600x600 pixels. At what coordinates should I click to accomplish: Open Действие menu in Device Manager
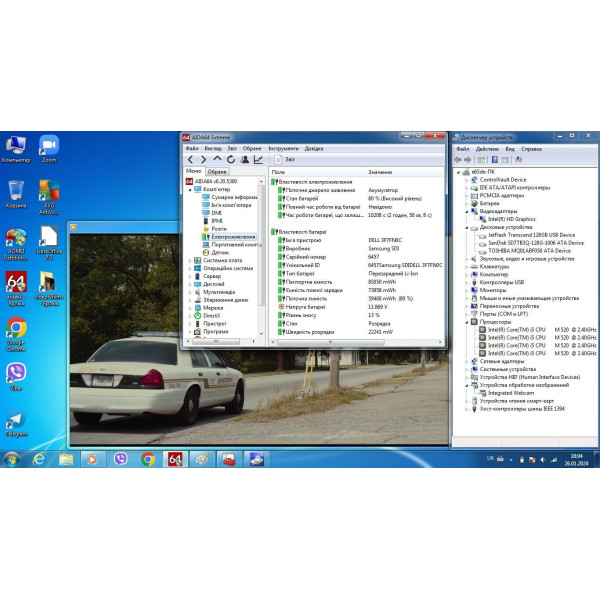coord(487,149)
